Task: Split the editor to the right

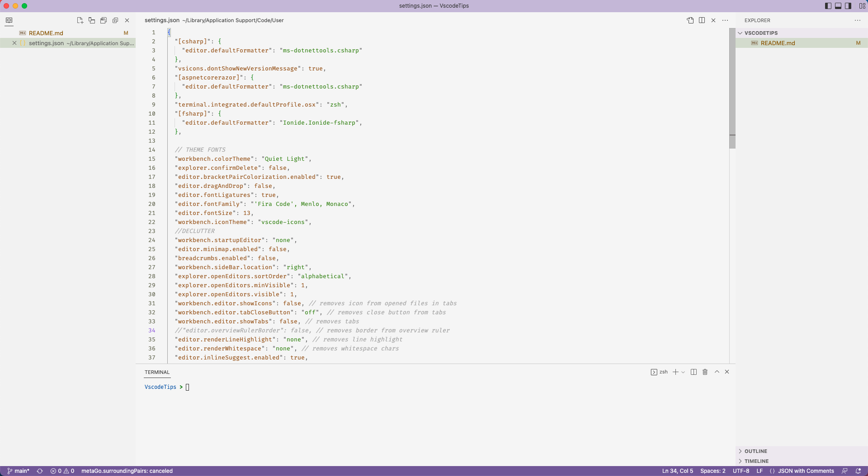Action: pyautogui.click(x=702, y=20)
